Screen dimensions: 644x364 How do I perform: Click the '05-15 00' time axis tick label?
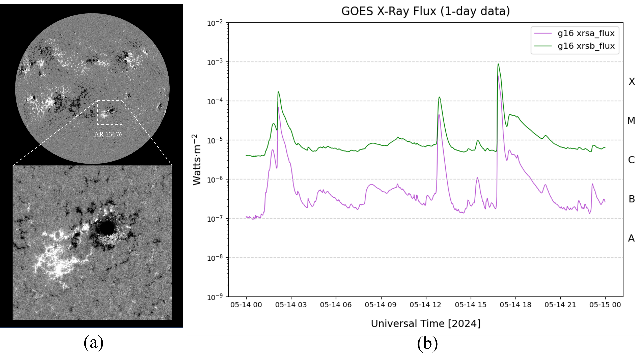tap(605, 305)
